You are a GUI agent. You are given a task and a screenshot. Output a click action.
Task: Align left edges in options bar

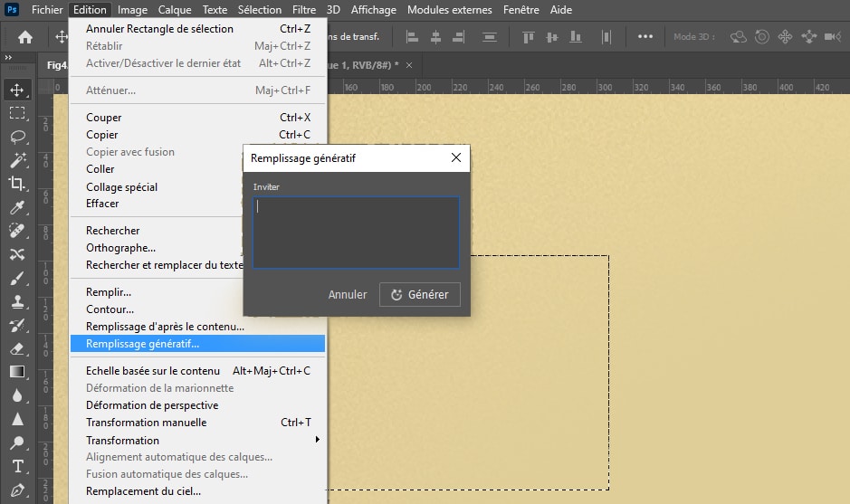(412, 37)
